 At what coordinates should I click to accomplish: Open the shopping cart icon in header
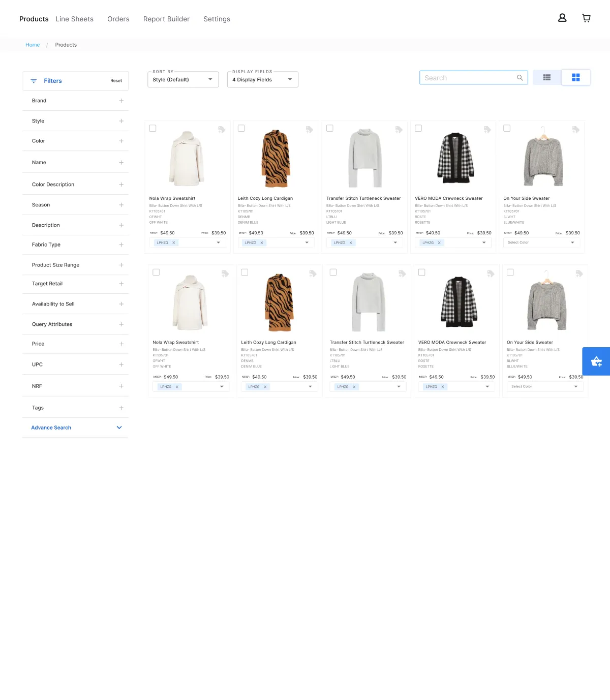[x=586, y=18]
